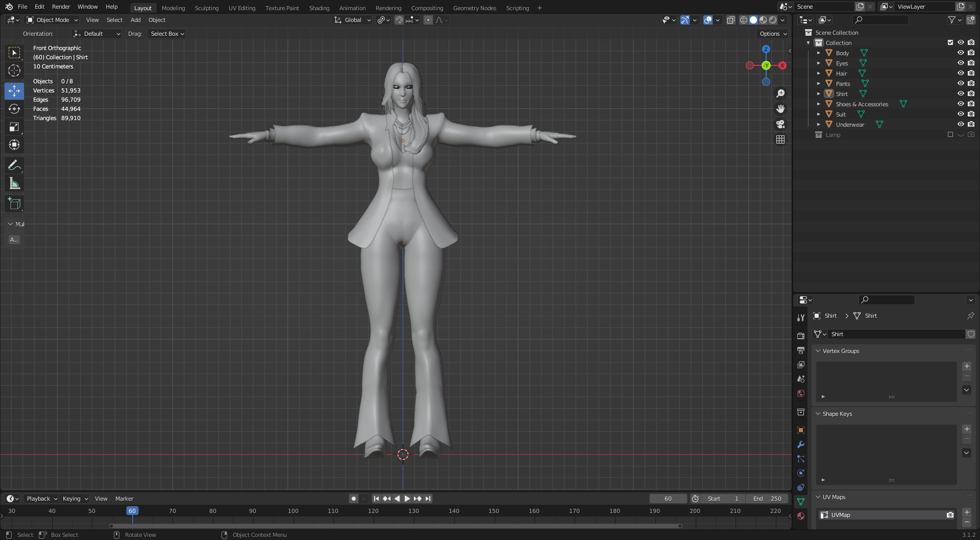Image resolution: width=980 pixels, height=540 pixels.
Task: Open Keying popover in timeline
Action: [x=75, y=499]
